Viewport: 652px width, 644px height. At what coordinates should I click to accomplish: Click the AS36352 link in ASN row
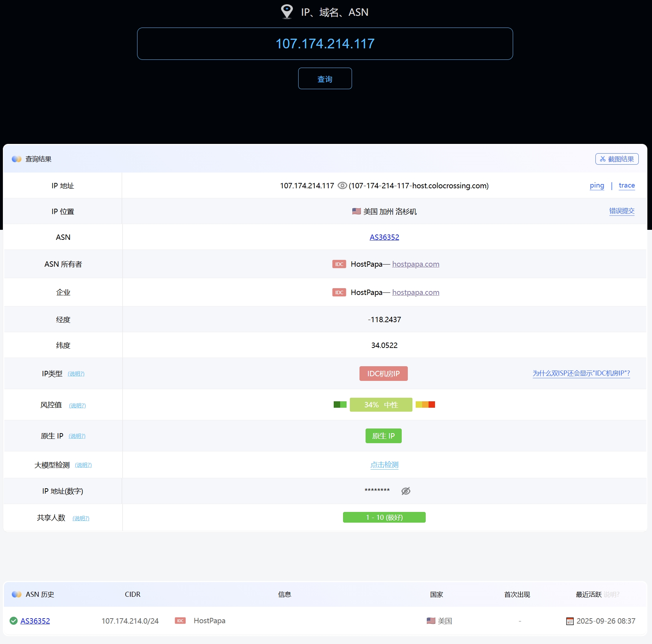(384, 237)
